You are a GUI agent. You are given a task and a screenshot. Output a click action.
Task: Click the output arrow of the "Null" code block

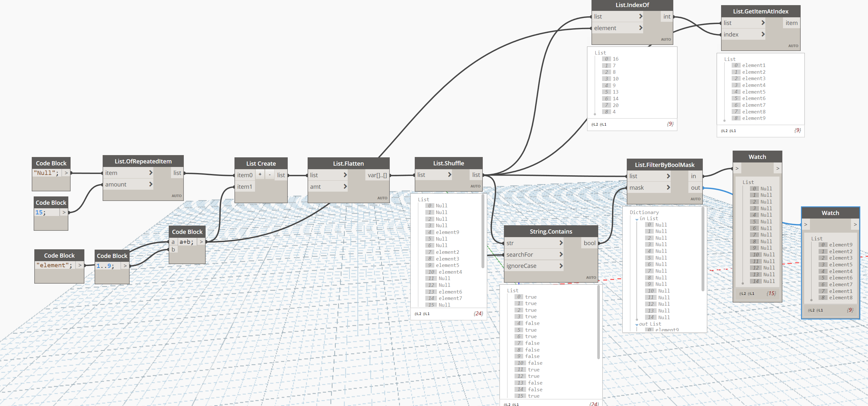66,173
